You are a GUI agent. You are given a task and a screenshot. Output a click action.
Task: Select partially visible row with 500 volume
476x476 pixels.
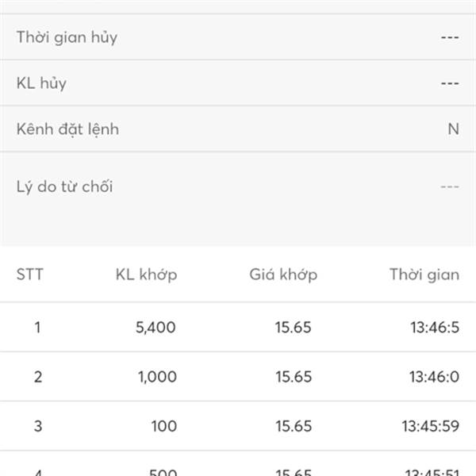coord(238,463)
